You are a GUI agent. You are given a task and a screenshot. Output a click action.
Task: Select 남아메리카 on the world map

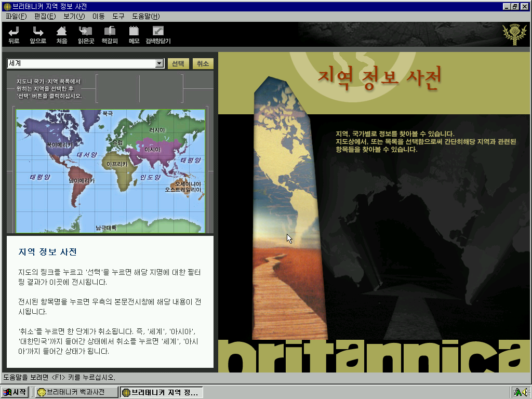point(82,181)
